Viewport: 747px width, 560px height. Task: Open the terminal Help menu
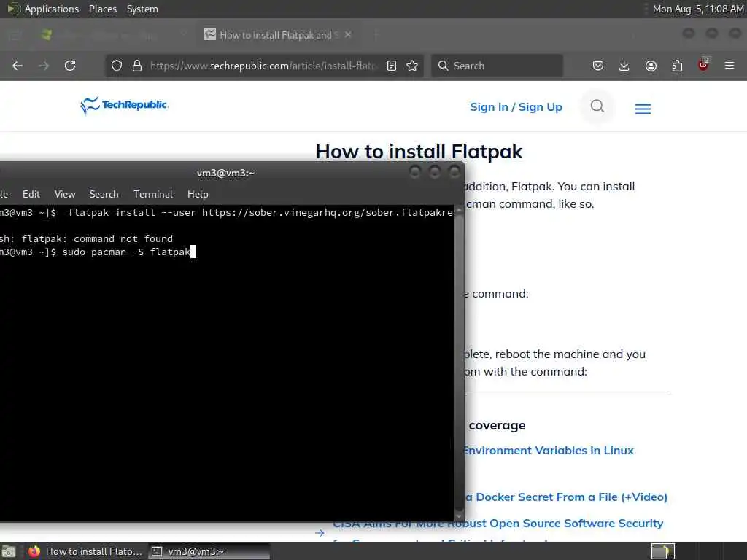[198, 194]
